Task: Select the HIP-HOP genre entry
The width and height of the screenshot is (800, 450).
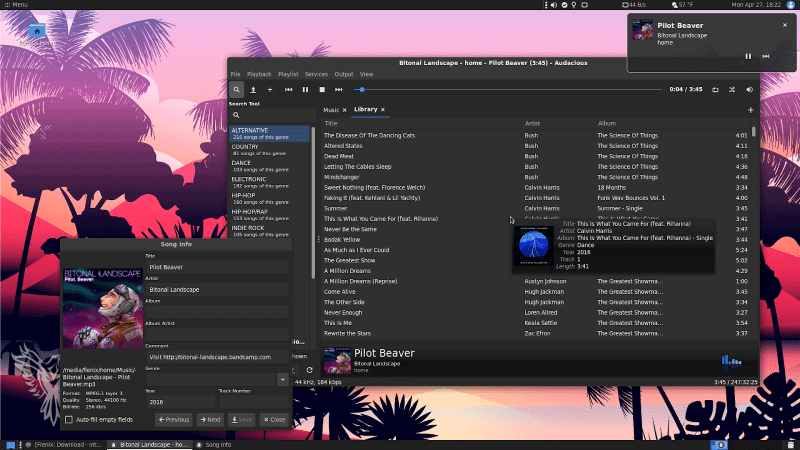Action: (x=269, y=198)
